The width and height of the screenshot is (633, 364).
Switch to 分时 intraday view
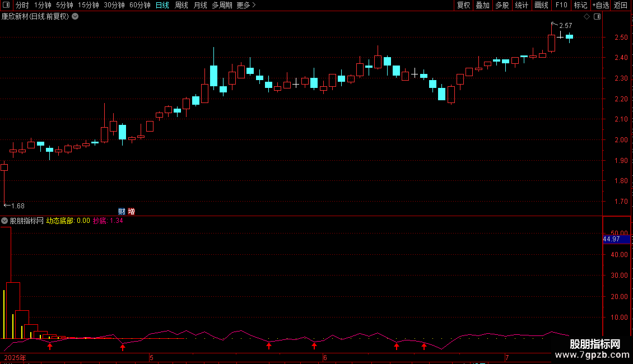pos(22,5)
